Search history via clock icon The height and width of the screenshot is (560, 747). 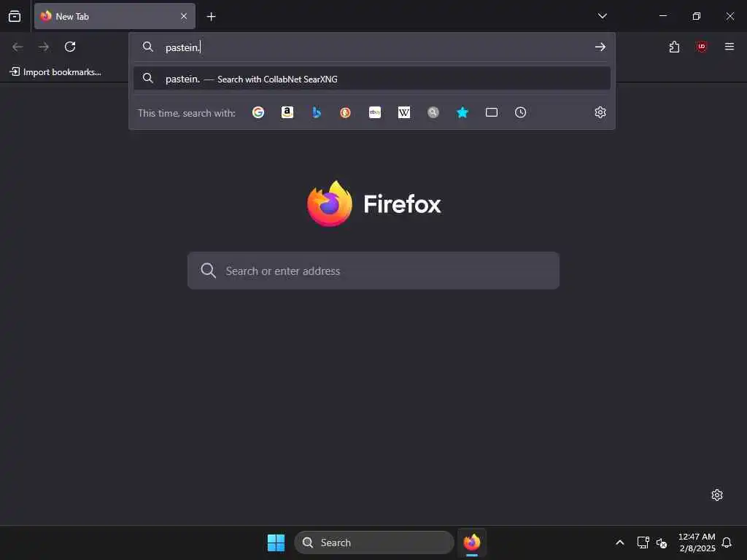click(x=521, y=112)
